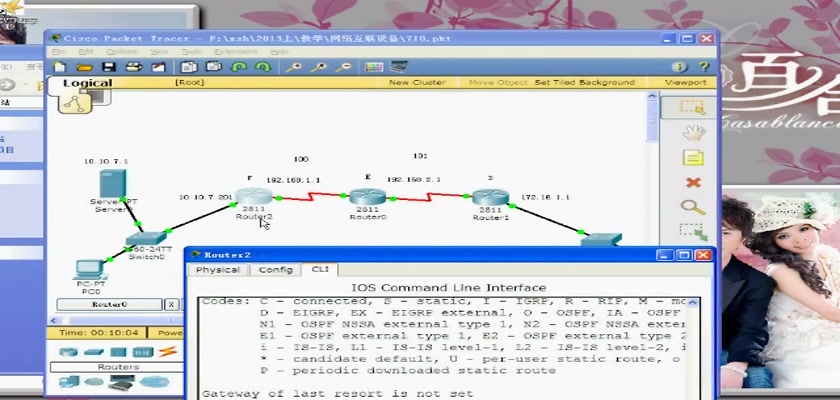Select the Wireless Devices category icon
Image resolution: width=840 pixels, height=400 pixels.
[x=142, y=352]
